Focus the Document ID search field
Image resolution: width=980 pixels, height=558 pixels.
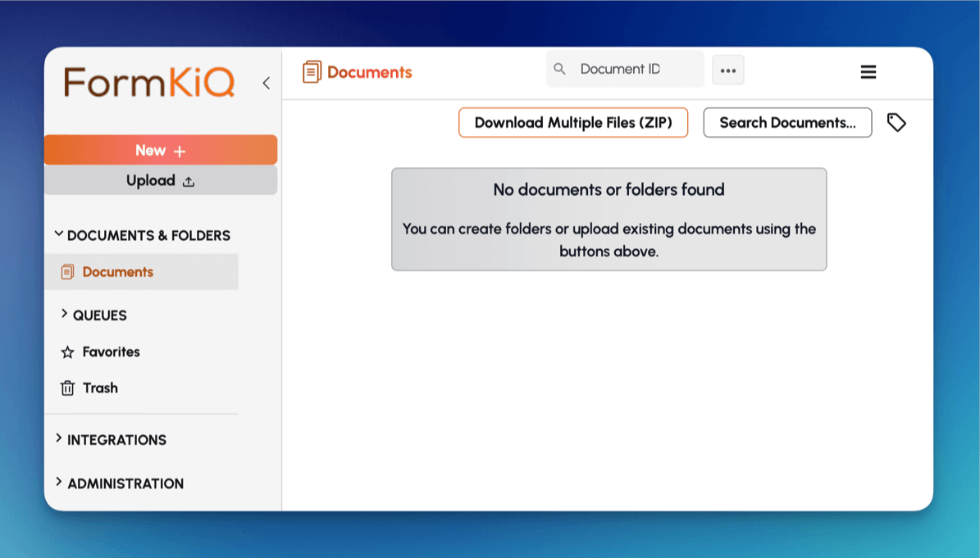tap(625, 70)
